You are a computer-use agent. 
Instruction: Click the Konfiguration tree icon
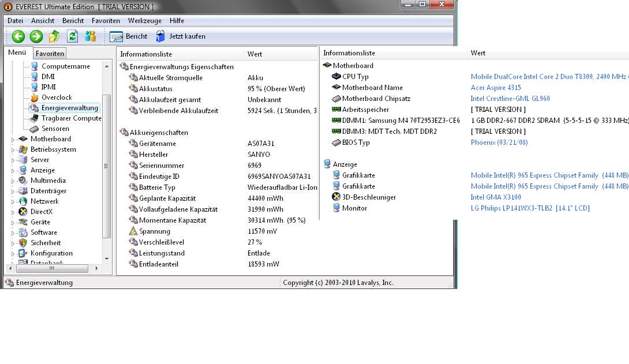click(23, 253)
